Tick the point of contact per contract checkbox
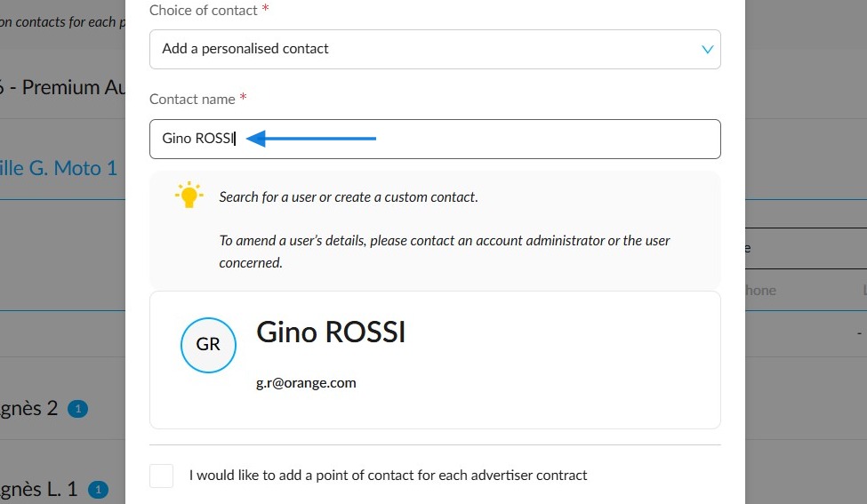The image size is (867, 504). (162, 476)
